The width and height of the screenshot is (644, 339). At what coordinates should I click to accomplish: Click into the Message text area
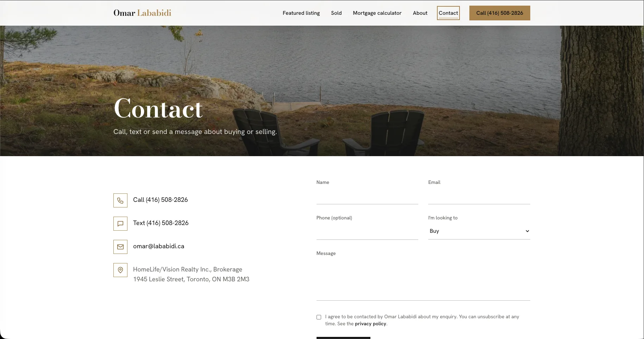(x=423, y=280)
